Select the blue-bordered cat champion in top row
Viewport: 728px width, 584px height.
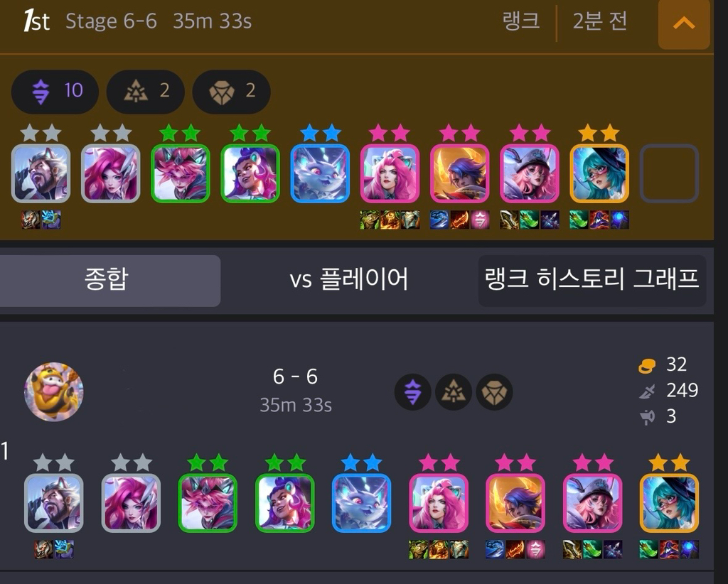(320, 173)
